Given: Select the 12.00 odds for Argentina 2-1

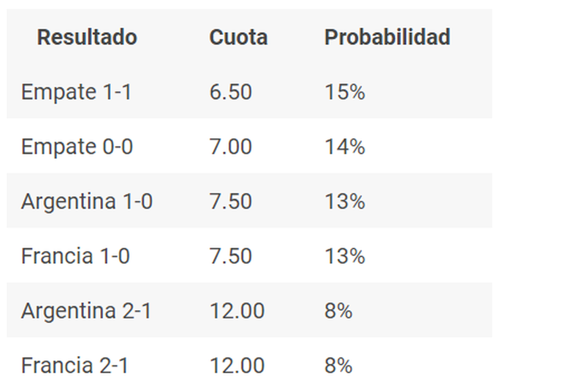Looking at the screenshot, I should 237,311.
